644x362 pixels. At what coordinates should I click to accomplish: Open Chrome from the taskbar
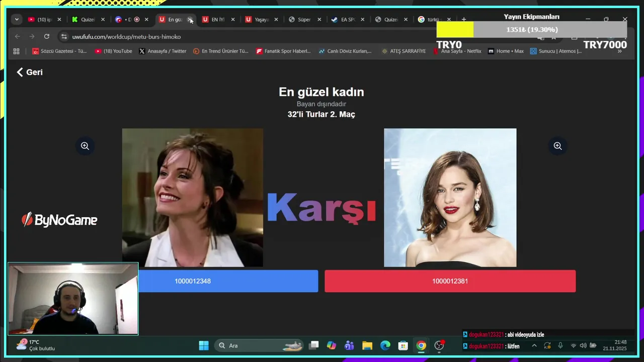tap(421, 345)
